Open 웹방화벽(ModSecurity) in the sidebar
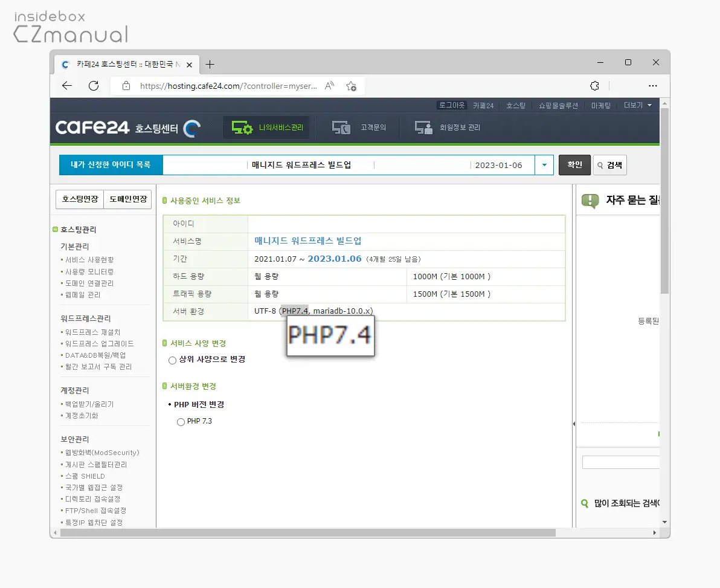The height and width of the screenshot is (588, 720). click(x=103, y=453)
